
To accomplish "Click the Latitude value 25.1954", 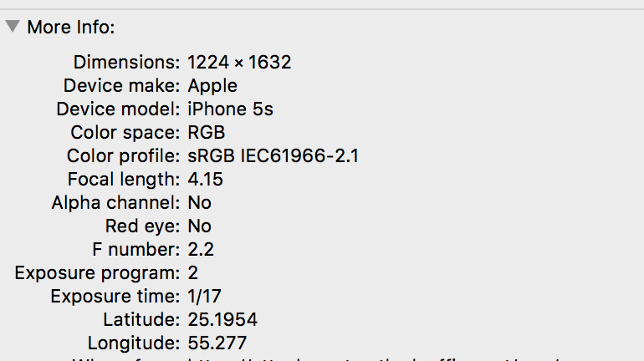I will tap(222, 319).
